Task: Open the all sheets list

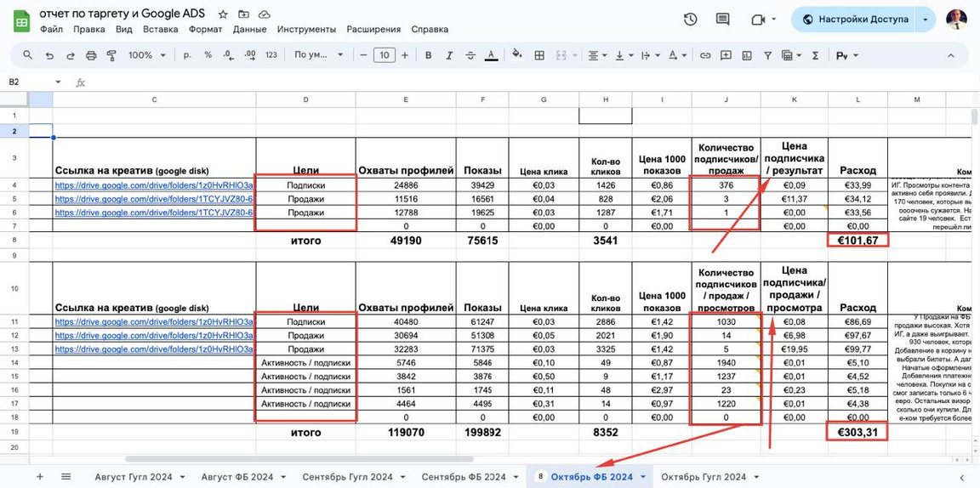Action: click(x=66, y=476)
